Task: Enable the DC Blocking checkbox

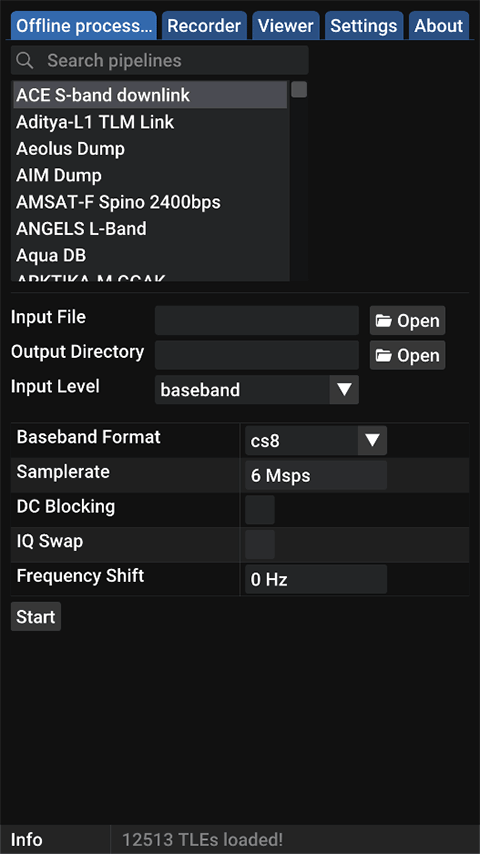Action: point(260,510)
